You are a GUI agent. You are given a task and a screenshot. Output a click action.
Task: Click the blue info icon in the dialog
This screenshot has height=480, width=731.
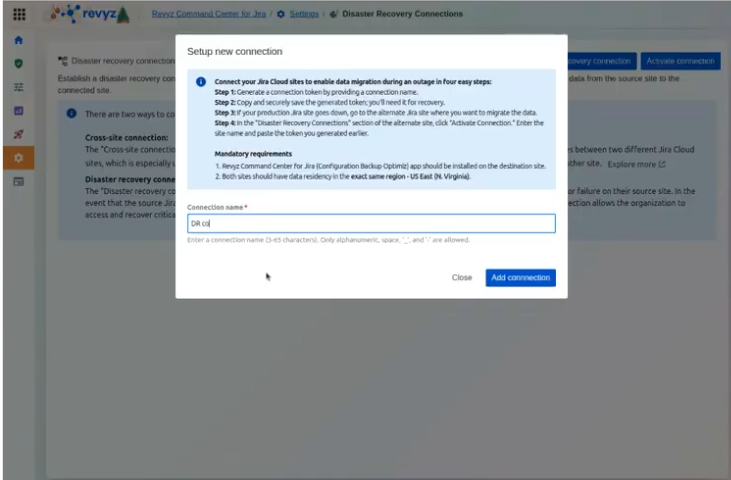click(201, 82)
